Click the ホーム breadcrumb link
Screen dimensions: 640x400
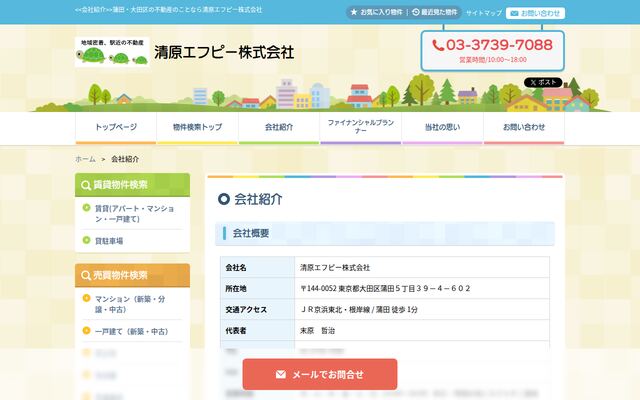(x=85, y=159)
